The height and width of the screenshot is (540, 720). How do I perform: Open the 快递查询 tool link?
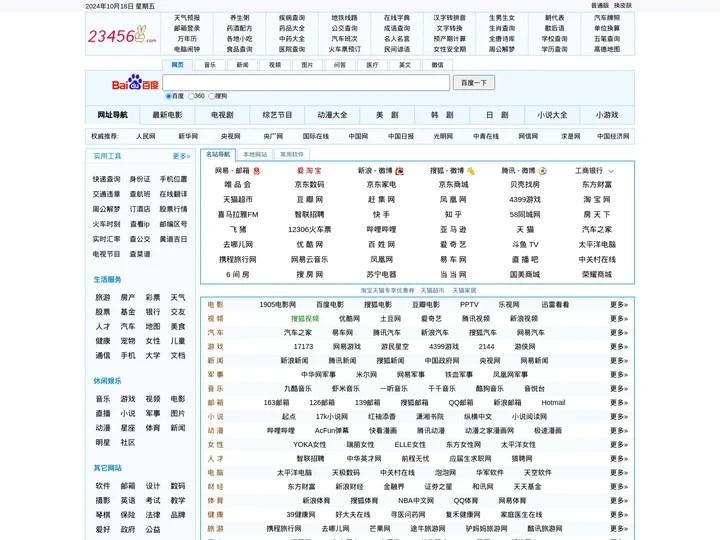(107, 179)
